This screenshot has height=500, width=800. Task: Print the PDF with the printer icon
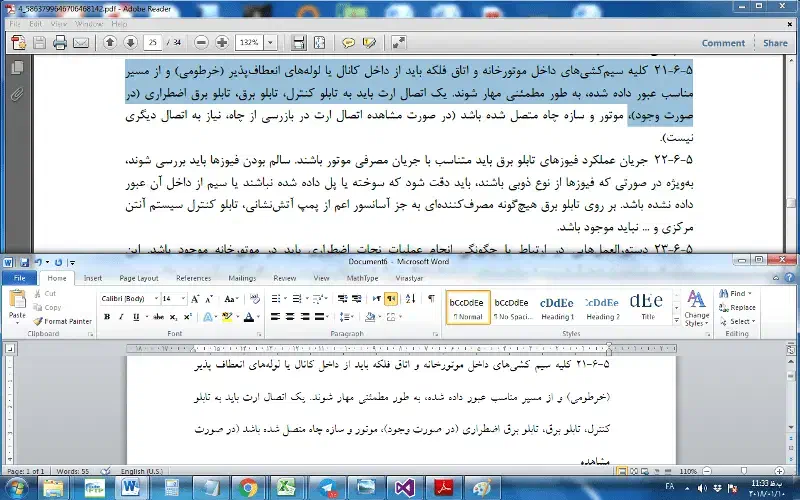pyautogui.click(x=60, y=43)
